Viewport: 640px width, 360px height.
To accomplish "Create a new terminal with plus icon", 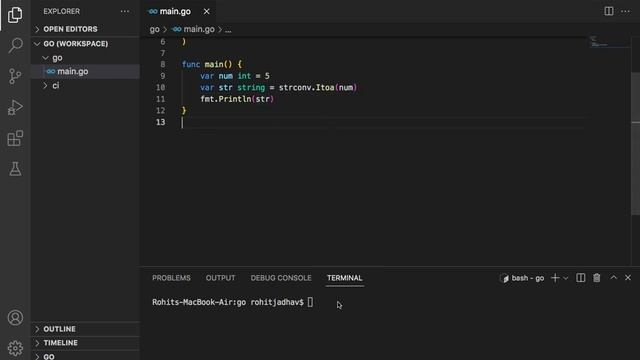I will (x=555, y=278).
